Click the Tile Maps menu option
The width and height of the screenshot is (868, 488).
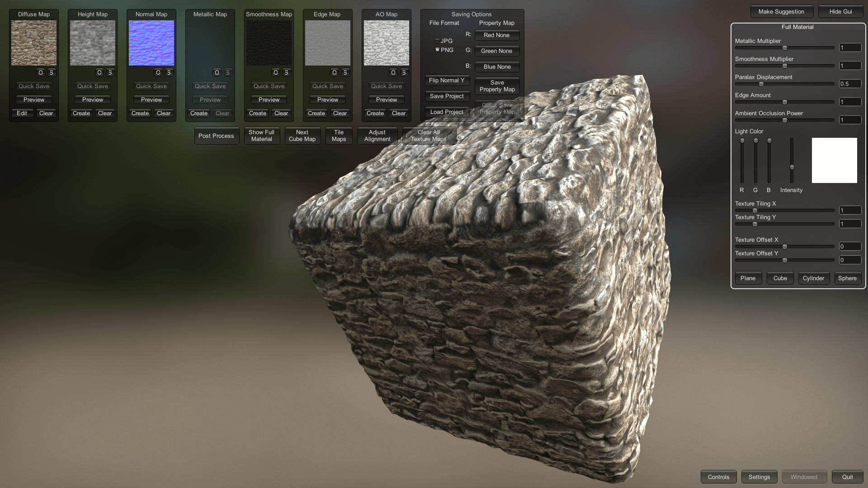click(x=339, y=135)
